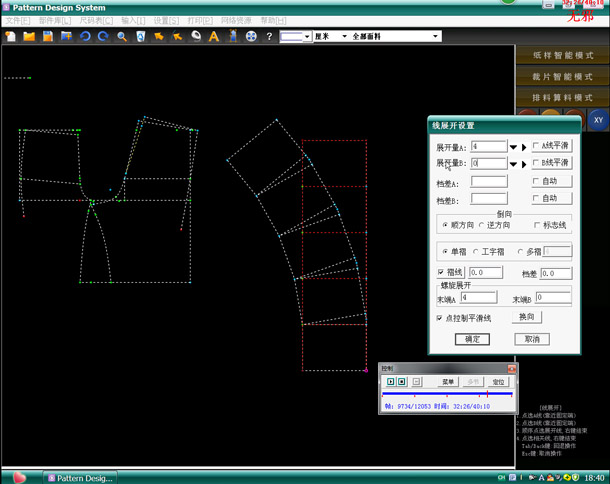This screenshot has width=610, height=484.
Task: Click the New file toolbar icon
Action: tap(11, 36)
